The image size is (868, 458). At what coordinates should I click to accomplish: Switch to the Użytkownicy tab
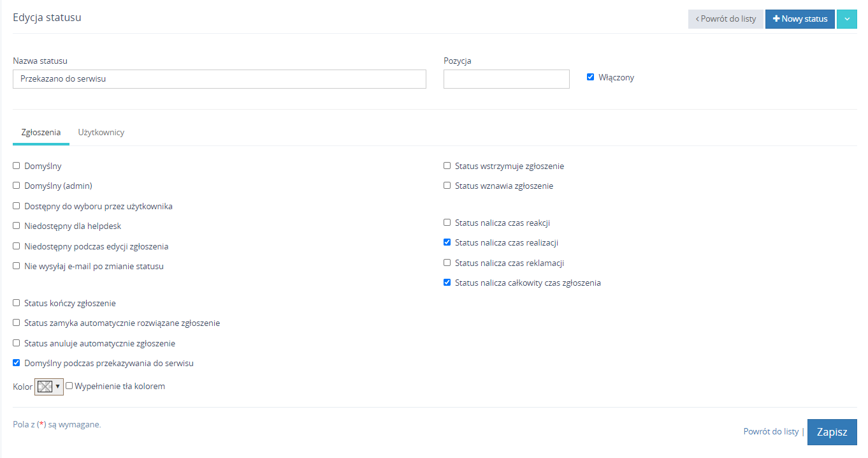101,133
